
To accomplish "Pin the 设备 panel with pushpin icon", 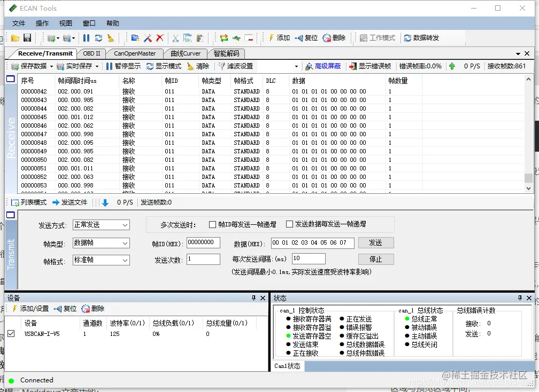I will tap(253, 298).
